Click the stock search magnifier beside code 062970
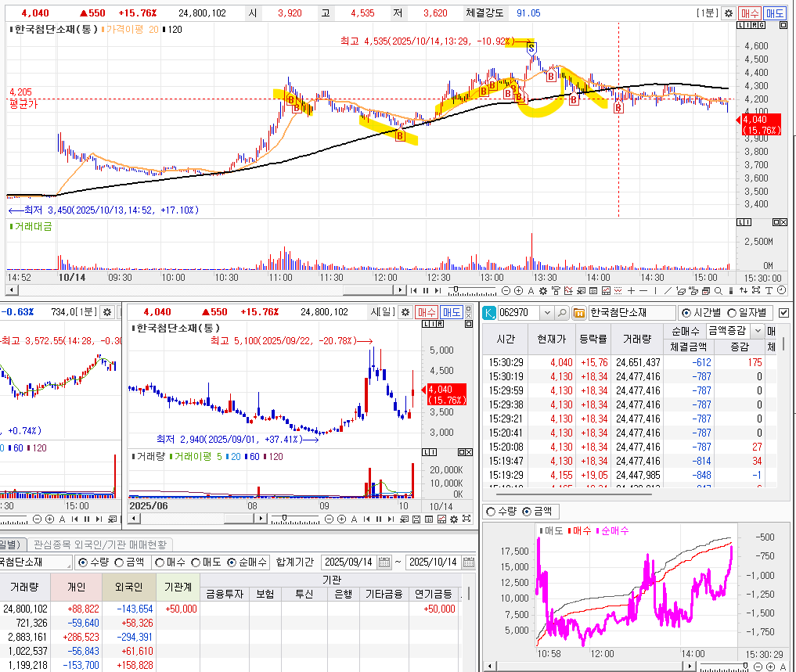The image size is (796, 672). point(561,313)
